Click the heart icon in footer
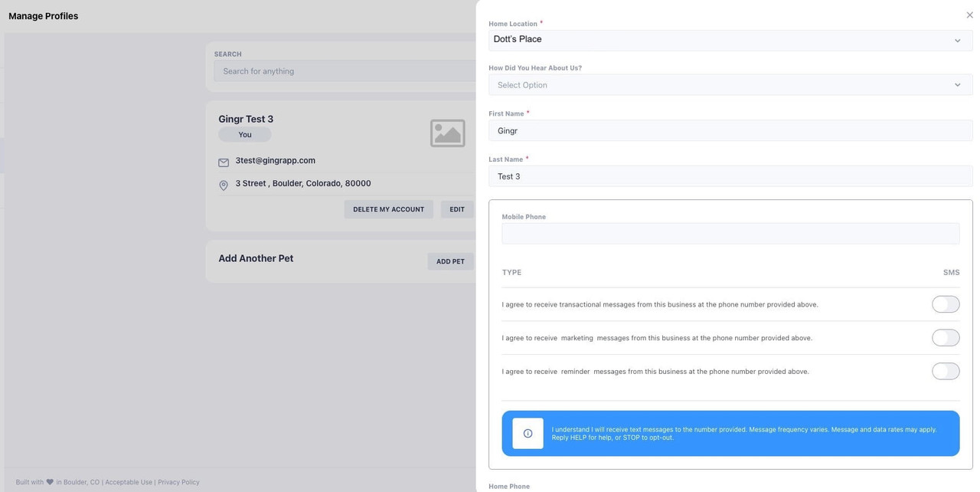The height and width of the screenshot is (492, 980). click(50, 482)
